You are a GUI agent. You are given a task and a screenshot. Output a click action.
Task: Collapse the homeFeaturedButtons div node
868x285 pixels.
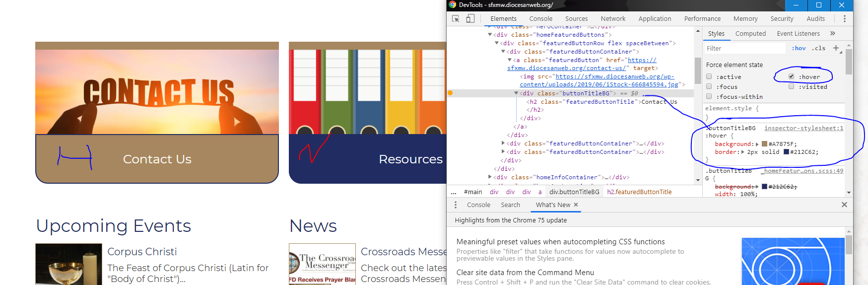coord(490,35)
